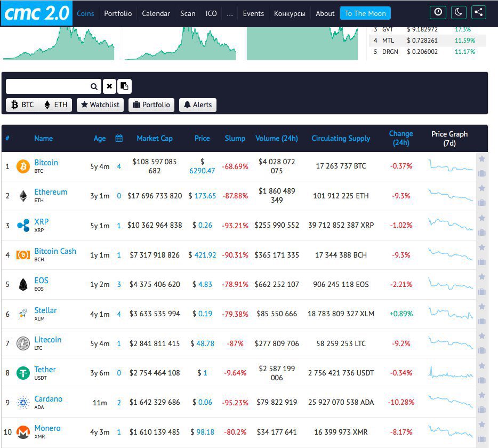498x448 pixels.
Task: Star Tether for the watchlist
Action: 482,366
